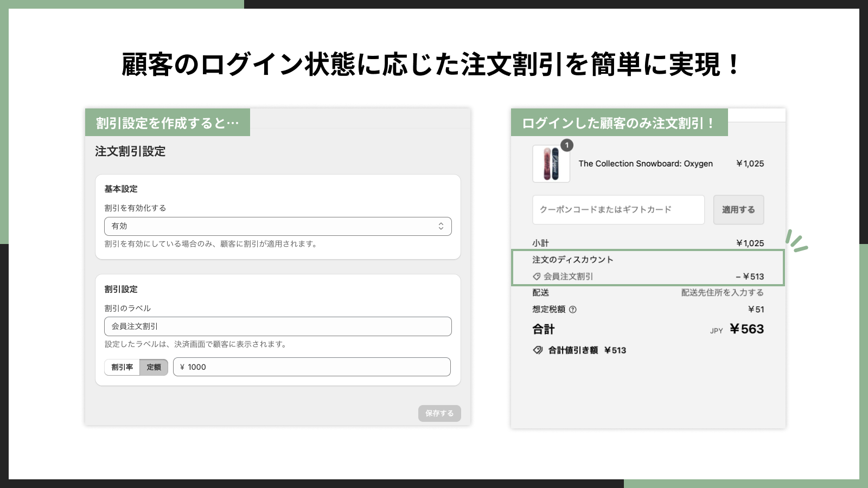Click The Collection Snowboard: Oxygen product thumbnail
This screenshot has width=868, height=488.
pyautogui.click(x=551, y=163)
